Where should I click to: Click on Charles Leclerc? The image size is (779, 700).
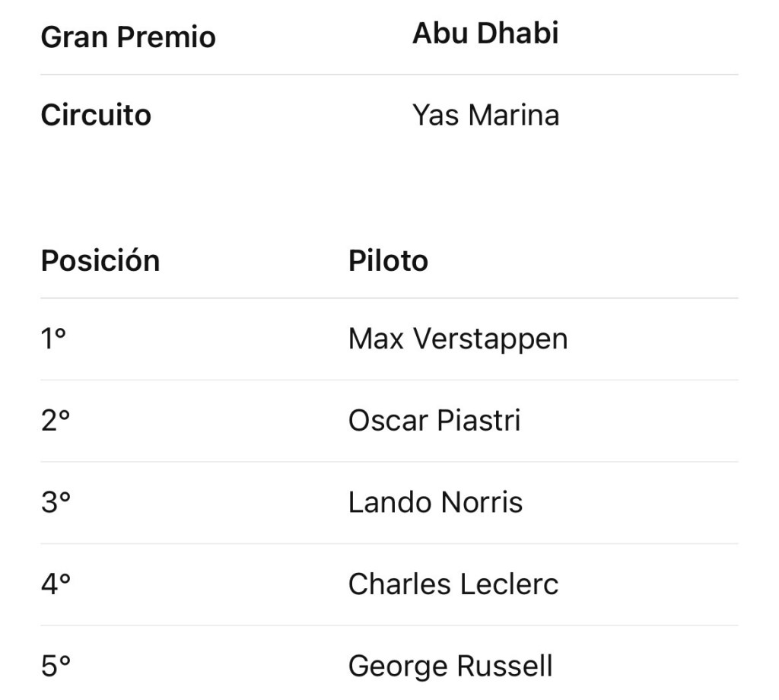click(x=453, y=584)
